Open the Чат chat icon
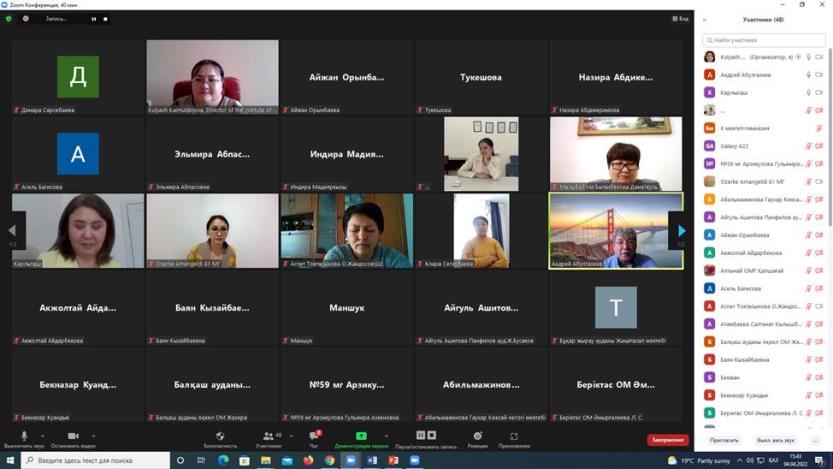The height and width of the screenshot is (469, 833). [313, 437]
